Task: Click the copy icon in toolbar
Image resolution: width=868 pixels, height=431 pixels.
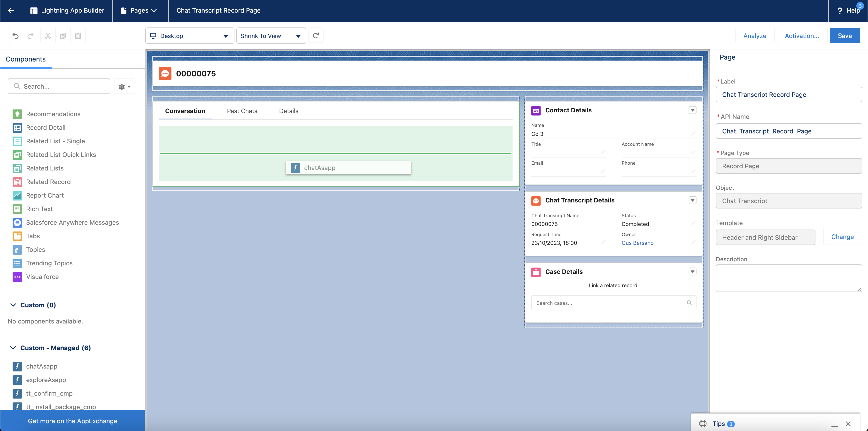Action: tap(63, 36)
